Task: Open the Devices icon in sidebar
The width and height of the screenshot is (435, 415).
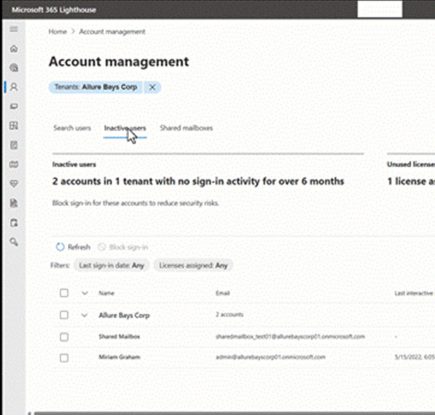Action: [14, 106]
